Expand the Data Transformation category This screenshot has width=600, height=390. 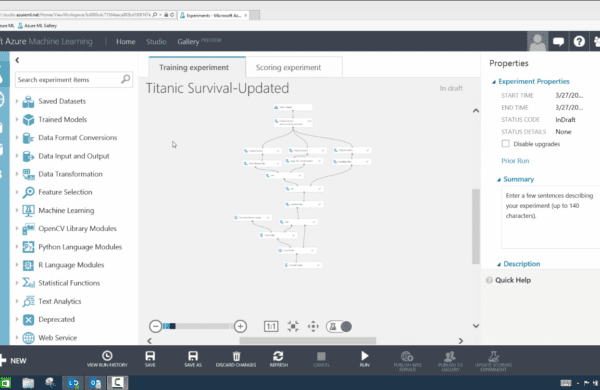coord(16,174)
